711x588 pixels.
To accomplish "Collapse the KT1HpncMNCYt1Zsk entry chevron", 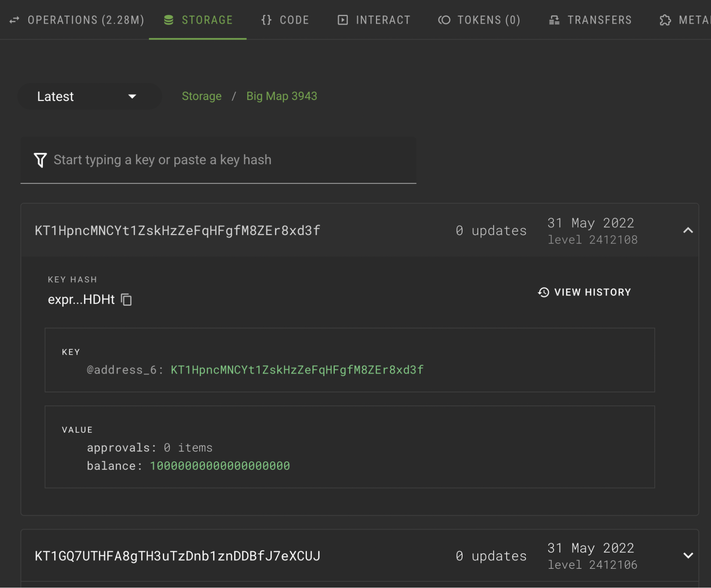I will (x=688, y=231).
